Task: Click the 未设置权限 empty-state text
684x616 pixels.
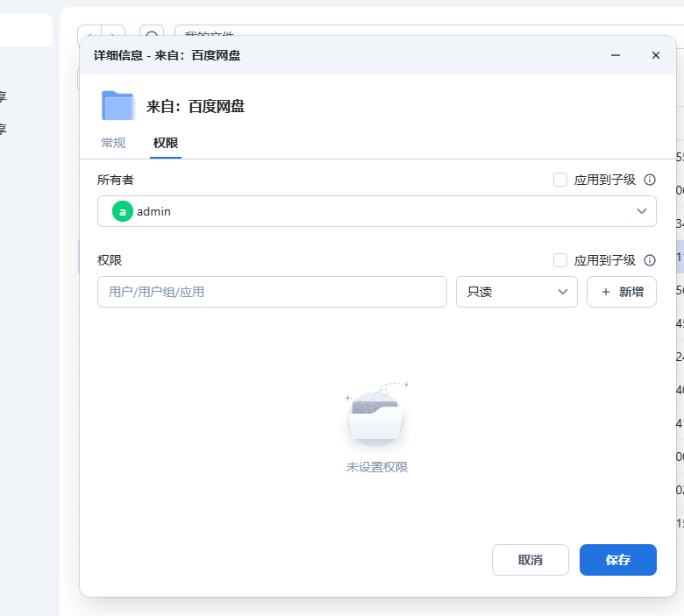Action: pos(377,467)
